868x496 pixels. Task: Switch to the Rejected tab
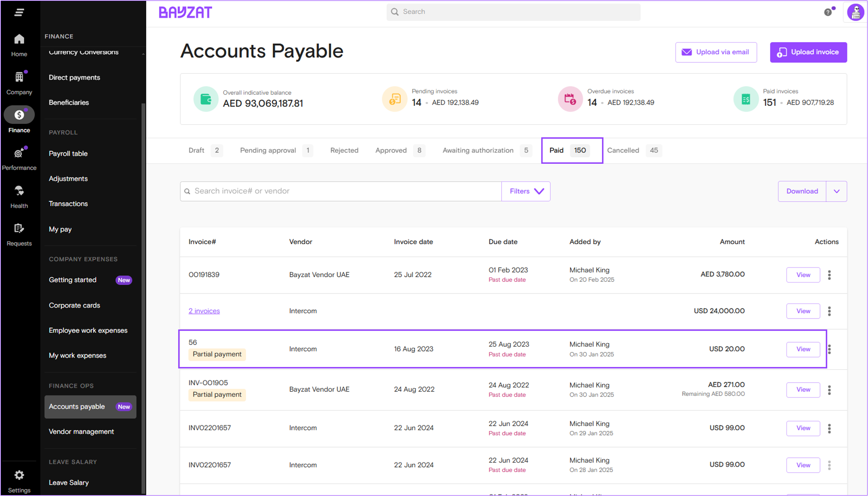tap(344, 151)
